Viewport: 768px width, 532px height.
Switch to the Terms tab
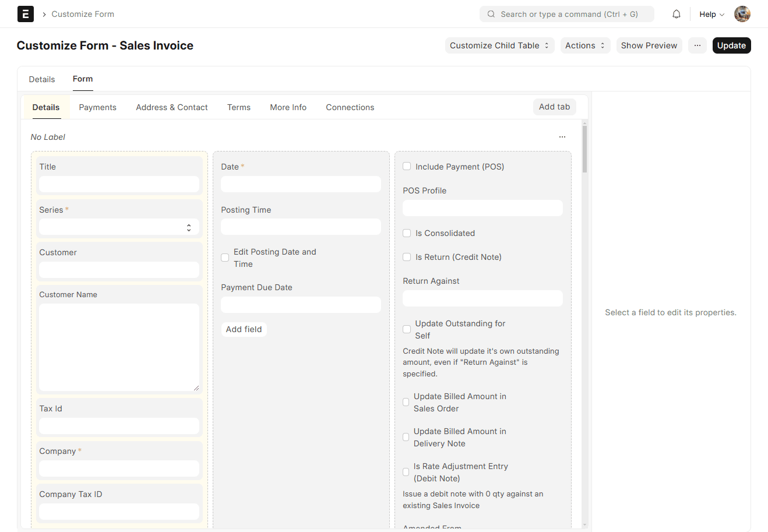click(239, 107)
